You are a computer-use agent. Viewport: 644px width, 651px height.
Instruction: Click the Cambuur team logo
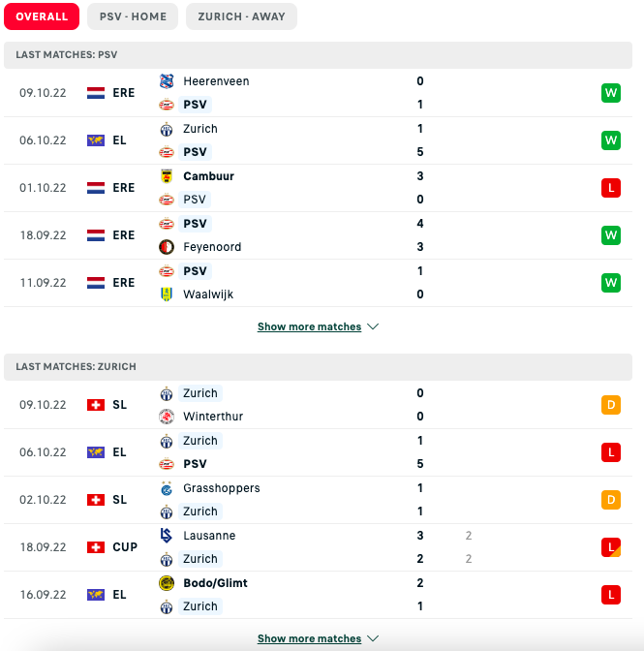tap(166, 176)
